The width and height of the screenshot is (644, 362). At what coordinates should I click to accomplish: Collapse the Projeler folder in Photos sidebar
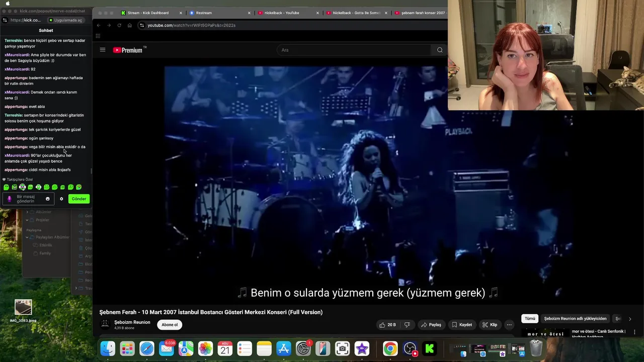pos(27,220)
